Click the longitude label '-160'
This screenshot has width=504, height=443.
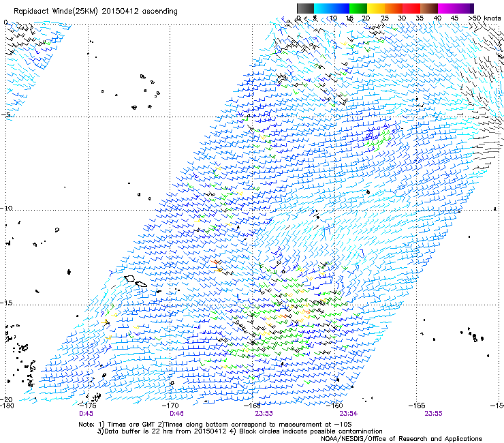(x=335, y=405)
